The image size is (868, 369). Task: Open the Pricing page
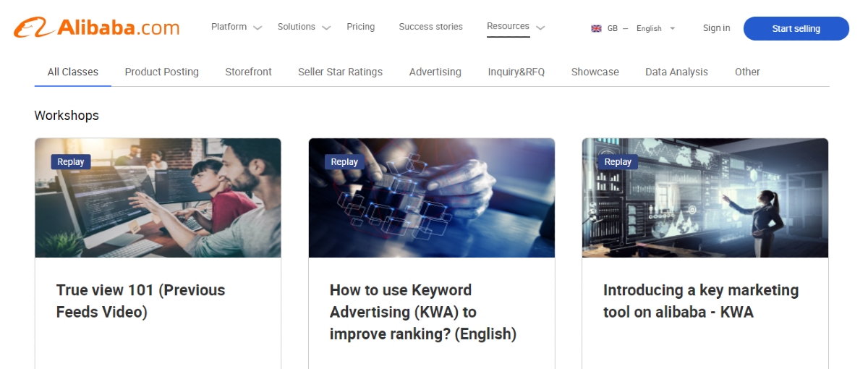pos(360,27)
